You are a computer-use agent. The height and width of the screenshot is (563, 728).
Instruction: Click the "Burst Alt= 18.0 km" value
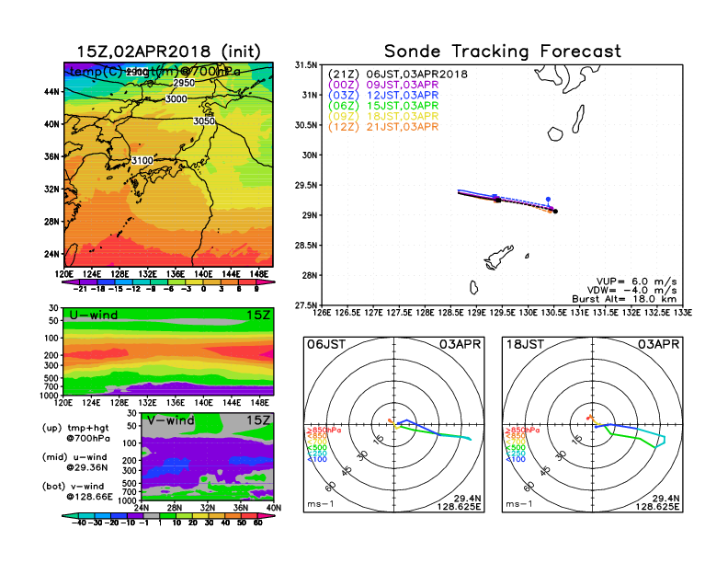point(624,299)
